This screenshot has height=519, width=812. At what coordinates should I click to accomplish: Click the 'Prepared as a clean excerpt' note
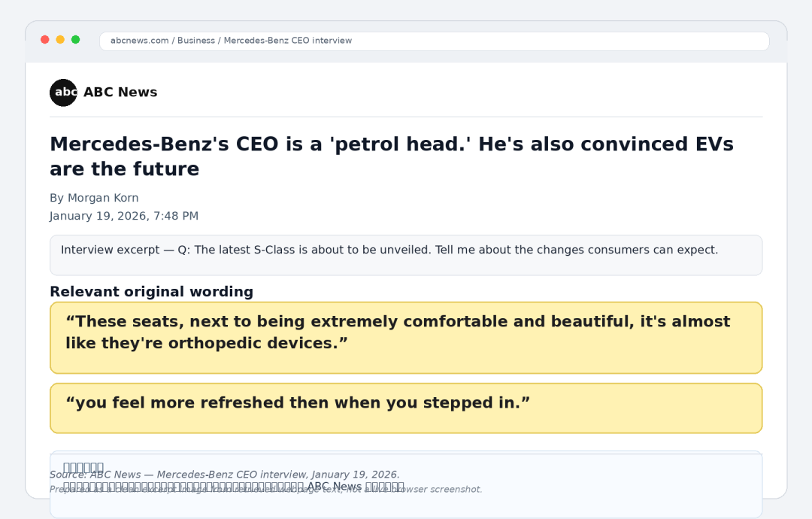265,490
